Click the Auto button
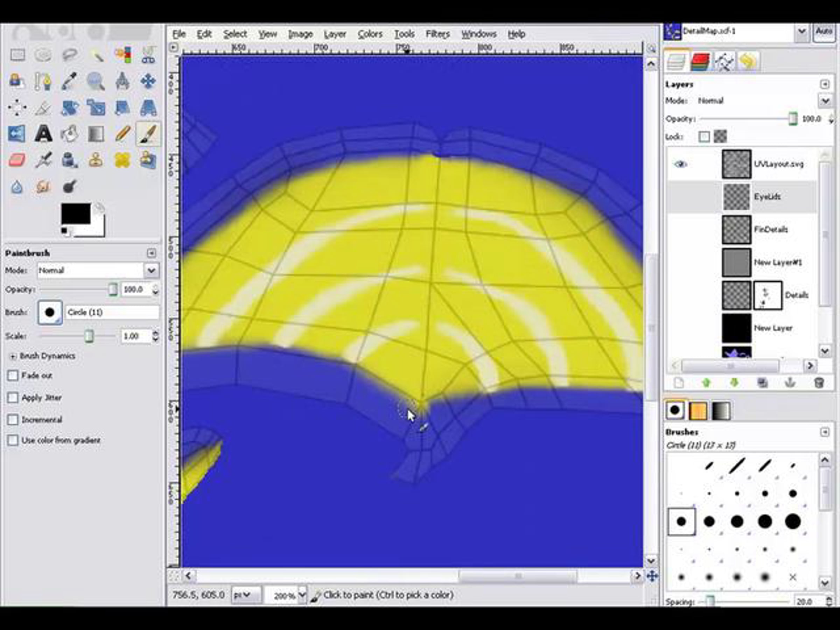Viewport: 840px width, 630px height. point(823,31)
